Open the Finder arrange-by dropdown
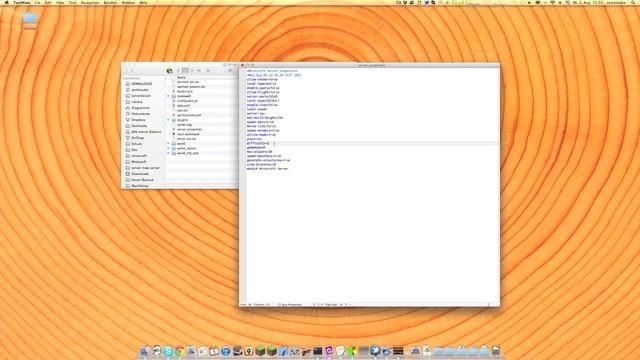 (x=209, y=71)
